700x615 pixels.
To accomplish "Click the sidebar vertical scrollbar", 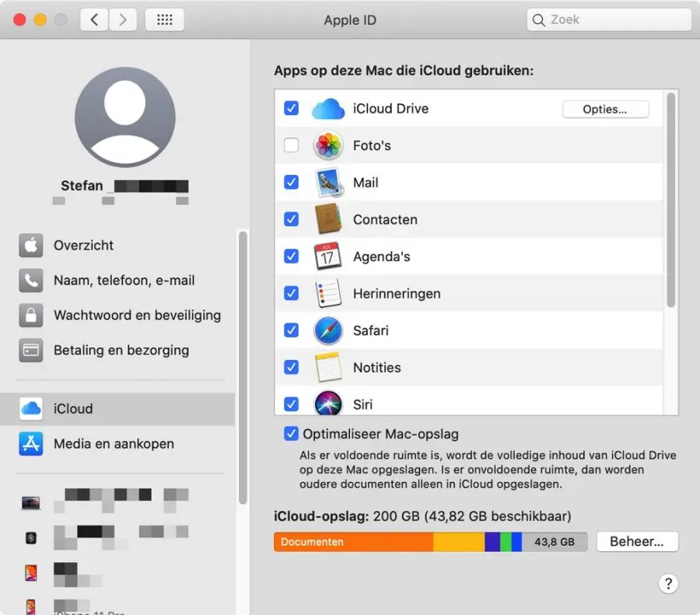I will point(243,368).
